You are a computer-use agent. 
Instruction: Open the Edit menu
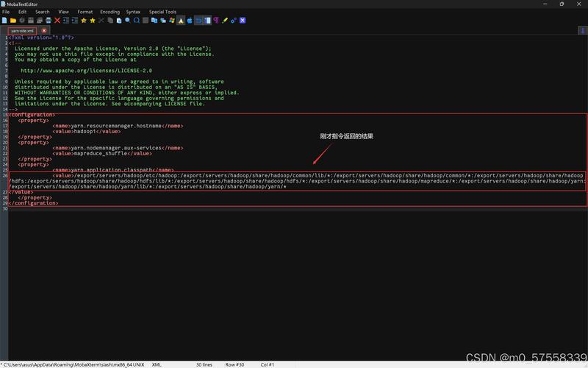pyautogui.click(x=23, y=12)
